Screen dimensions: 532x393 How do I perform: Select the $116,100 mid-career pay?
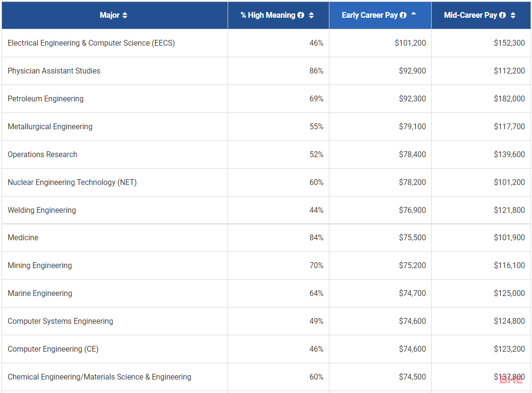pos(509,265)
